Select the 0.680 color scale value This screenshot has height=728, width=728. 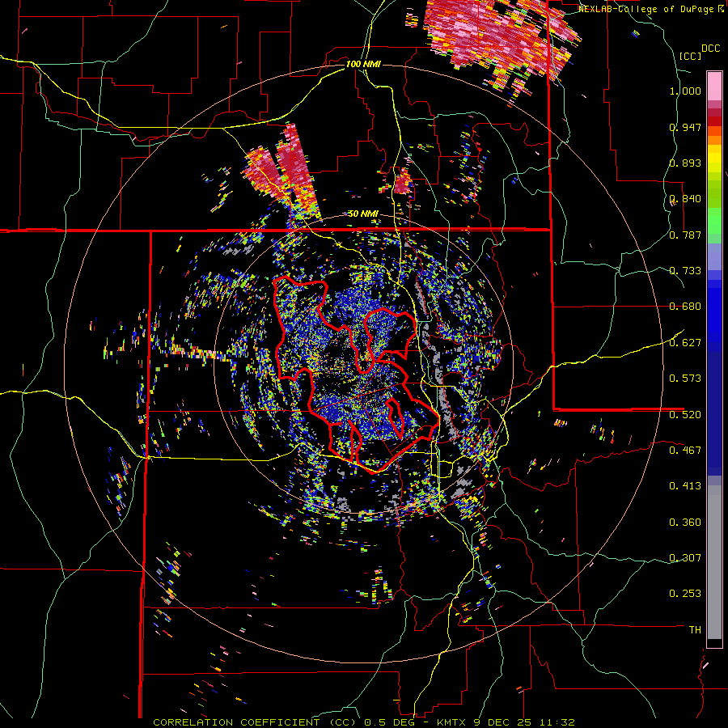685,307
